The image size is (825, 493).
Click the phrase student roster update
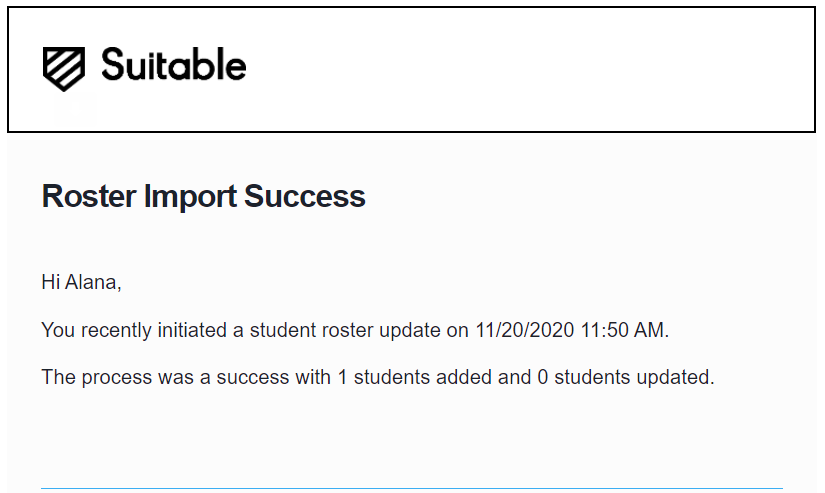345,330
